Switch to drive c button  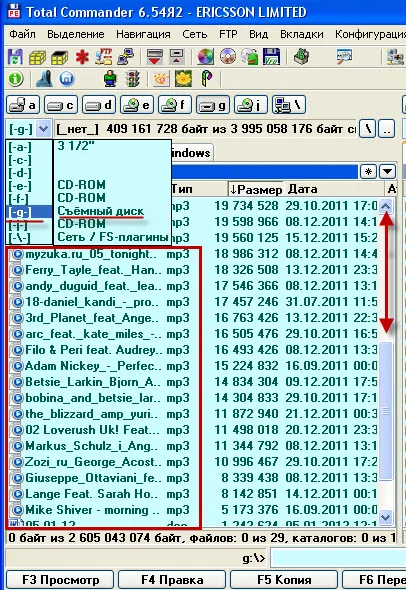61,105
